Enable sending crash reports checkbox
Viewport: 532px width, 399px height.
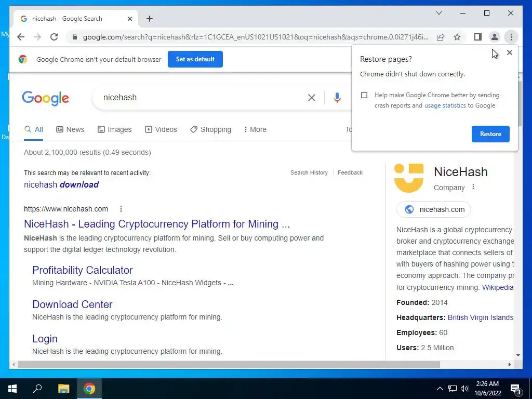[364, 95]
